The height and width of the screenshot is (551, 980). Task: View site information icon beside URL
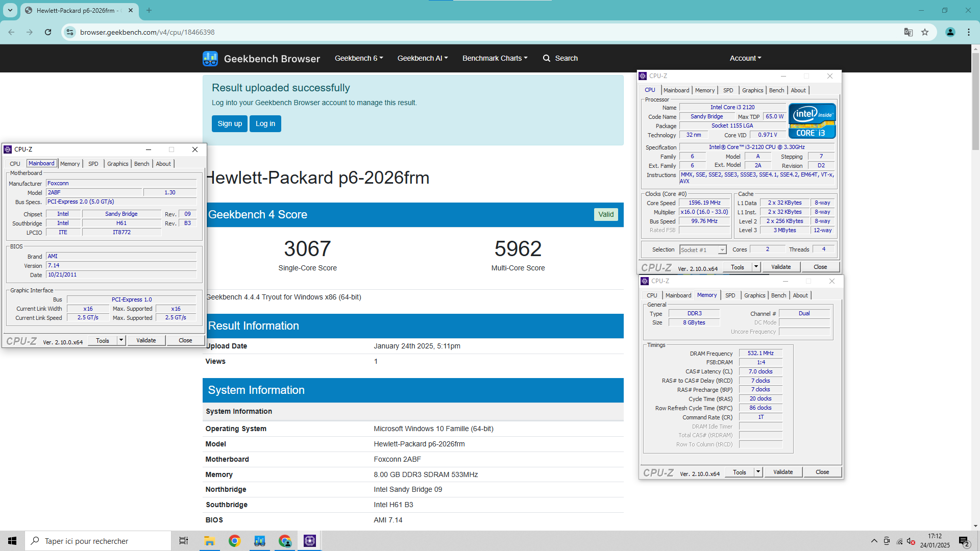click(70, 32)
